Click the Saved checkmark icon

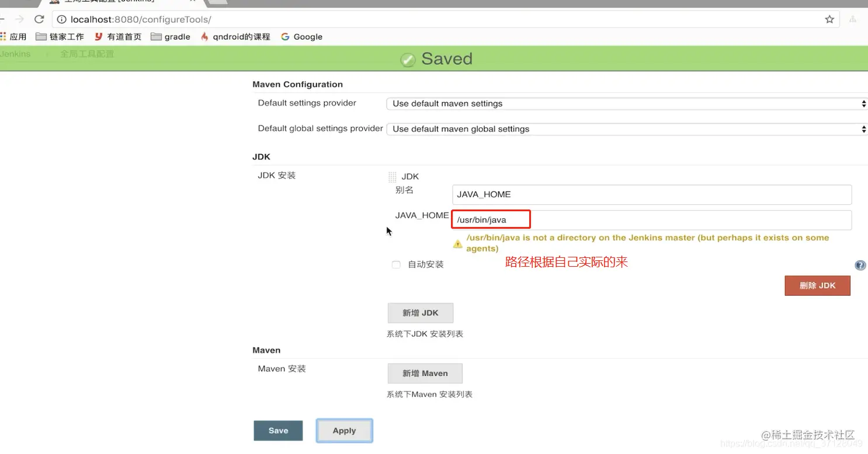[408, 60]
